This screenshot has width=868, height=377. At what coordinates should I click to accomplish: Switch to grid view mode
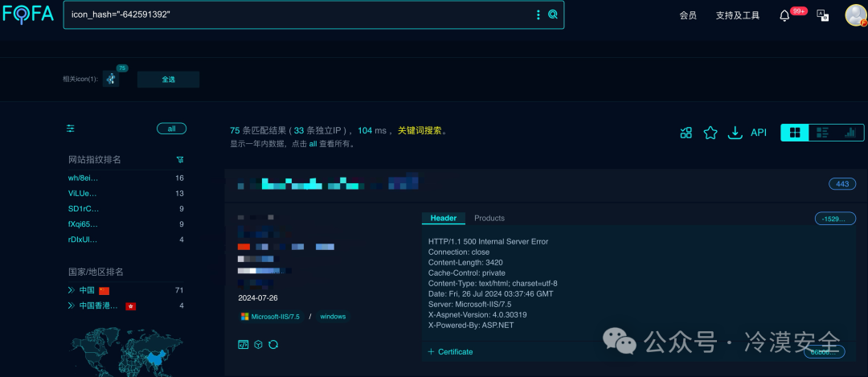pyautogui.click(x=795, y=133)
